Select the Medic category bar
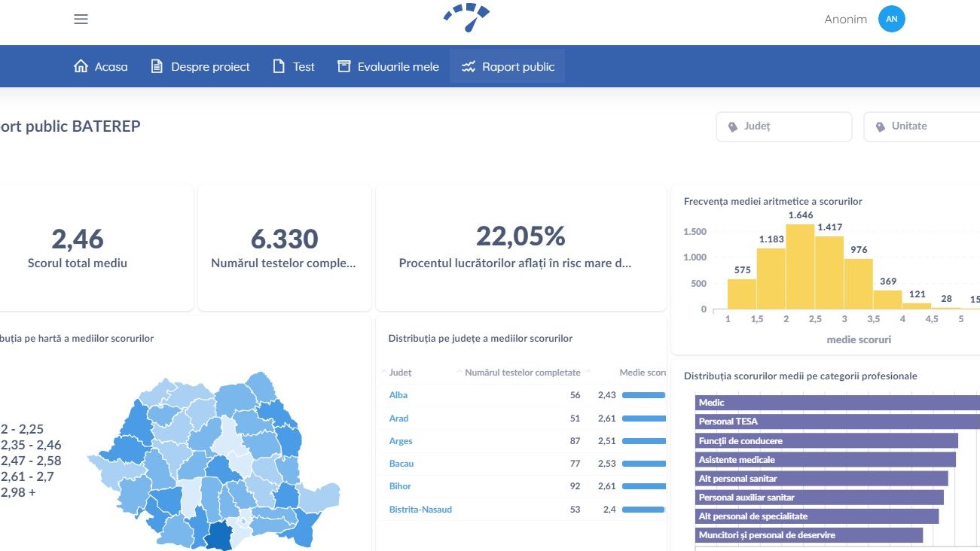The height and width of the screenshot is (551, 980). point(838,403)
